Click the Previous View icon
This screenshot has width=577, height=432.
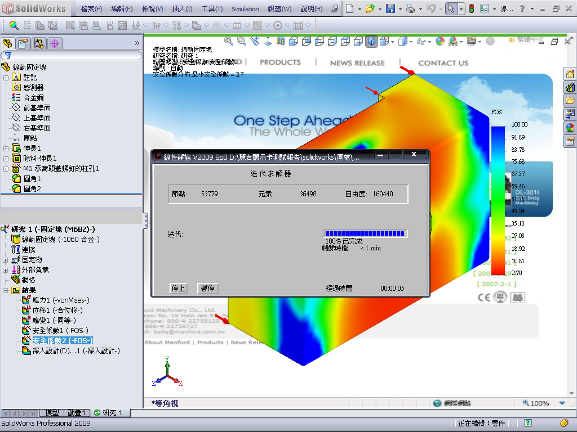coord(255,42)
